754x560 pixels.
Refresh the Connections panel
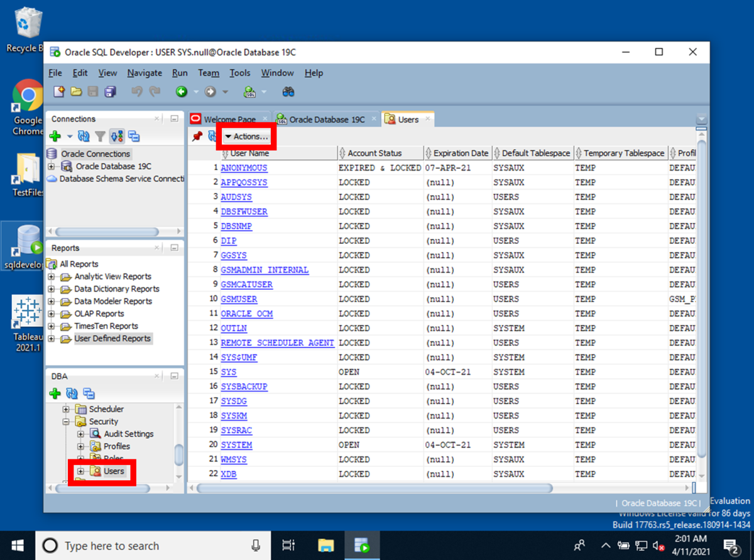pos(84,136)
